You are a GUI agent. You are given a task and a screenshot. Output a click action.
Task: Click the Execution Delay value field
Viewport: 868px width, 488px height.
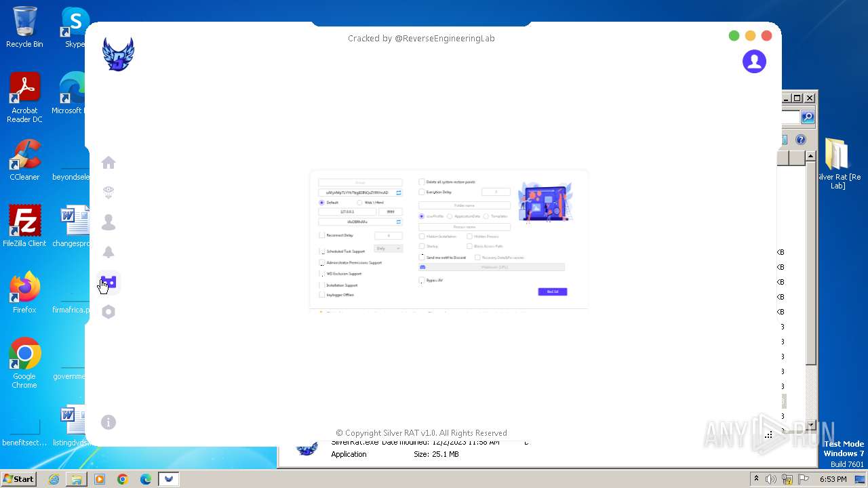(496, 192)
